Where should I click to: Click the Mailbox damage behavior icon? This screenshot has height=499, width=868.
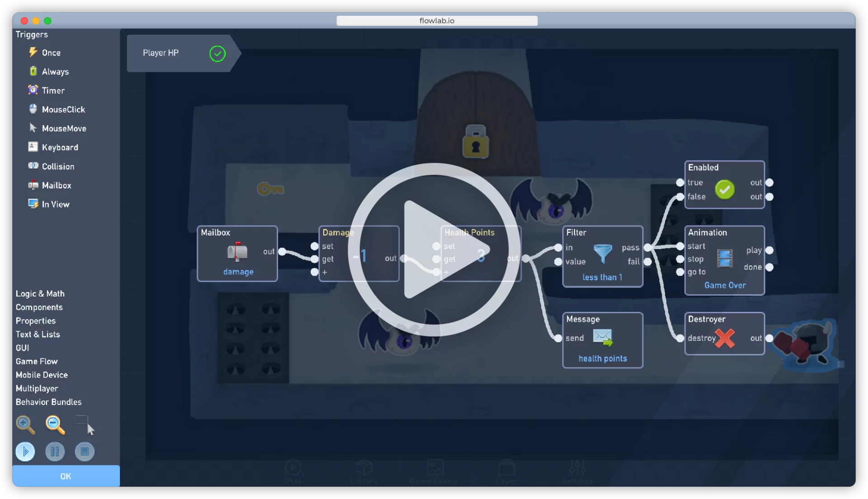(237, 252)
